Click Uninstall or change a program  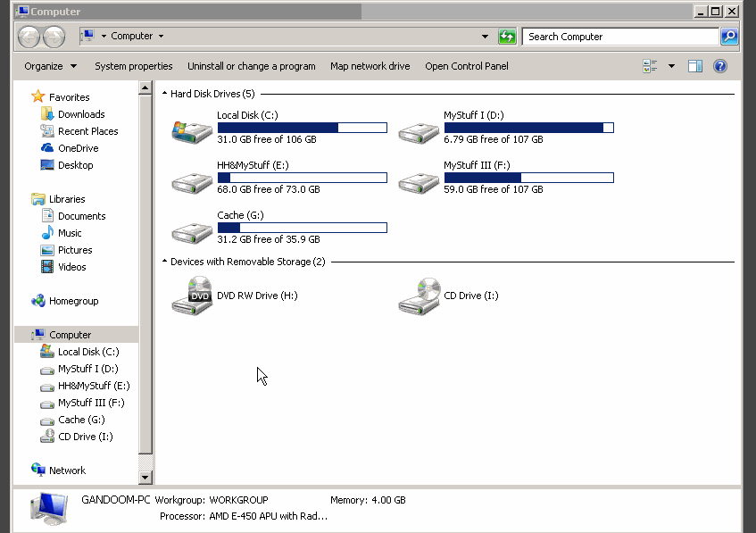point(251,66)
